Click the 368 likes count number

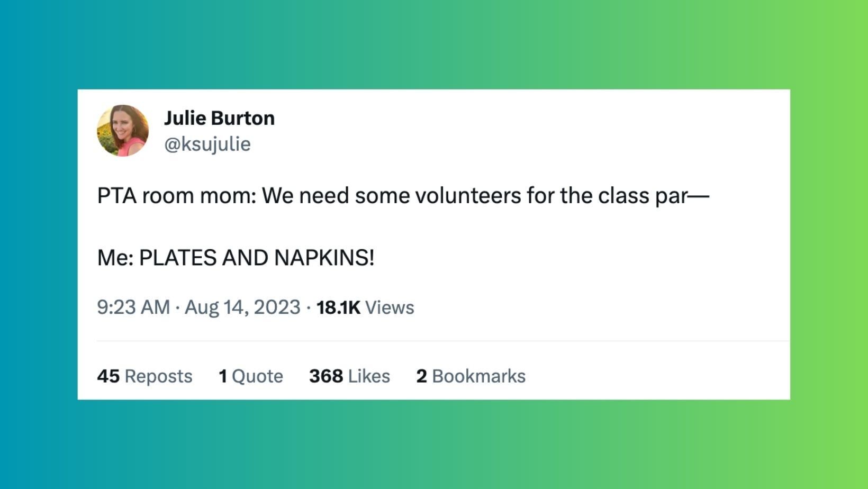click(x=326, y=376)
